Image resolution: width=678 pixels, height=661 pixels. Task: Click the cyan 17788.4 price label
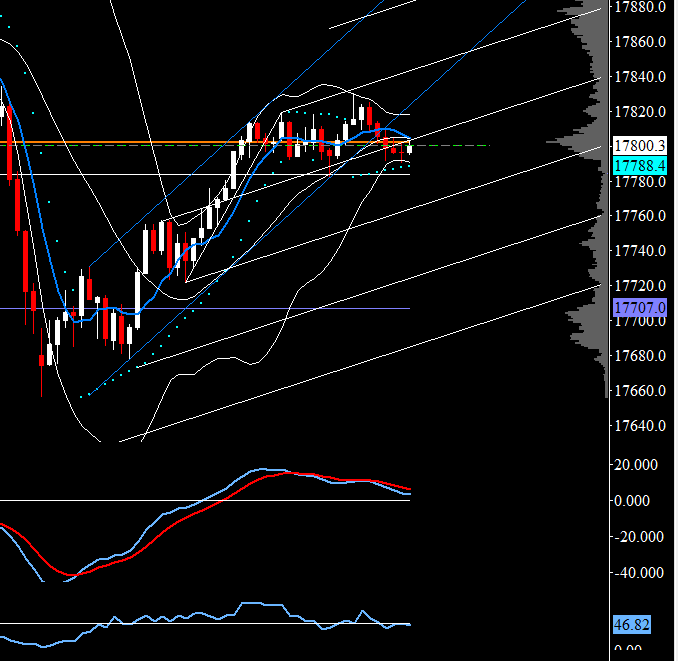coord(640,165)
